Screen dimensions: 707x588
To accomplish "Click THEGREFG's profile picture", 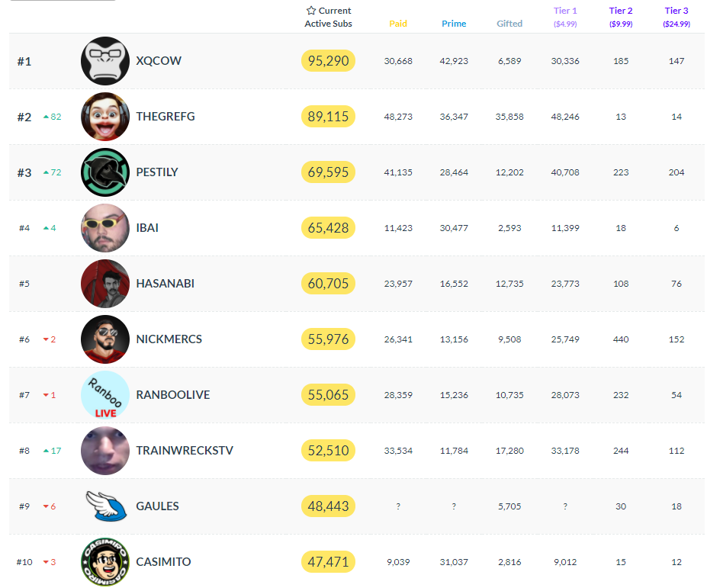I will click(x=105, y=117).
